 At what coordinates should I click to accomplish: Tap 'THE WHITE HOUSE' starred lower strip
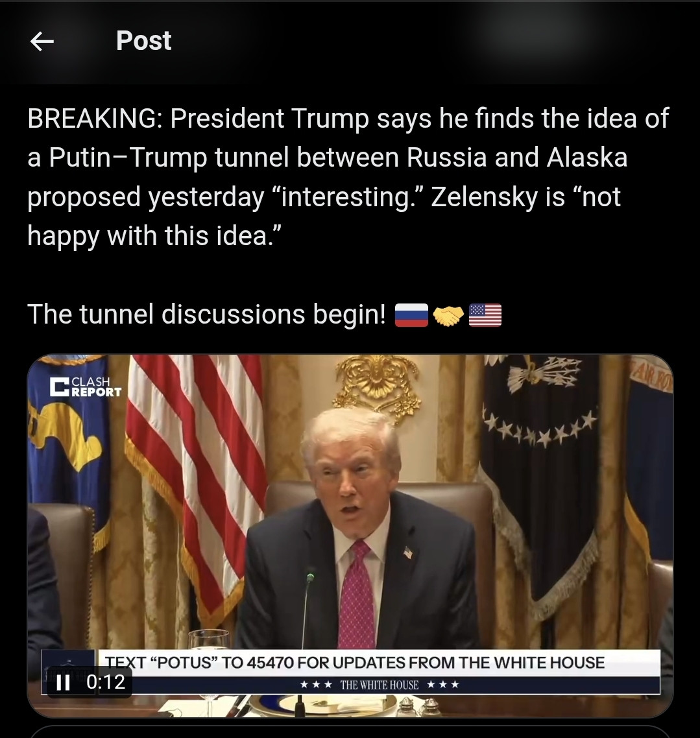click(379, 685)
